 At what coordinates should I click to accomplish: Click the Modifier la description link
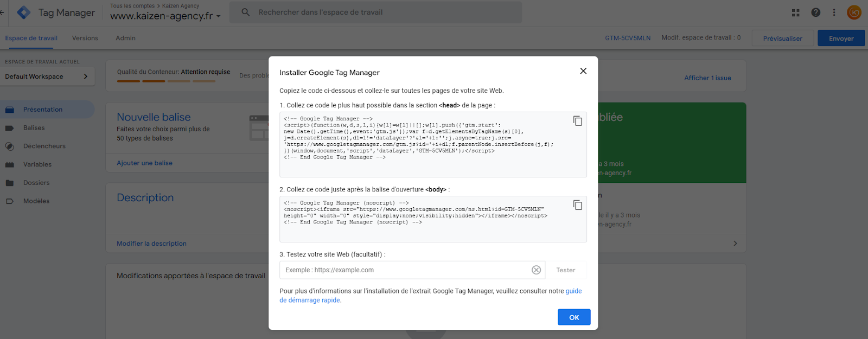[x=151, y=244]
